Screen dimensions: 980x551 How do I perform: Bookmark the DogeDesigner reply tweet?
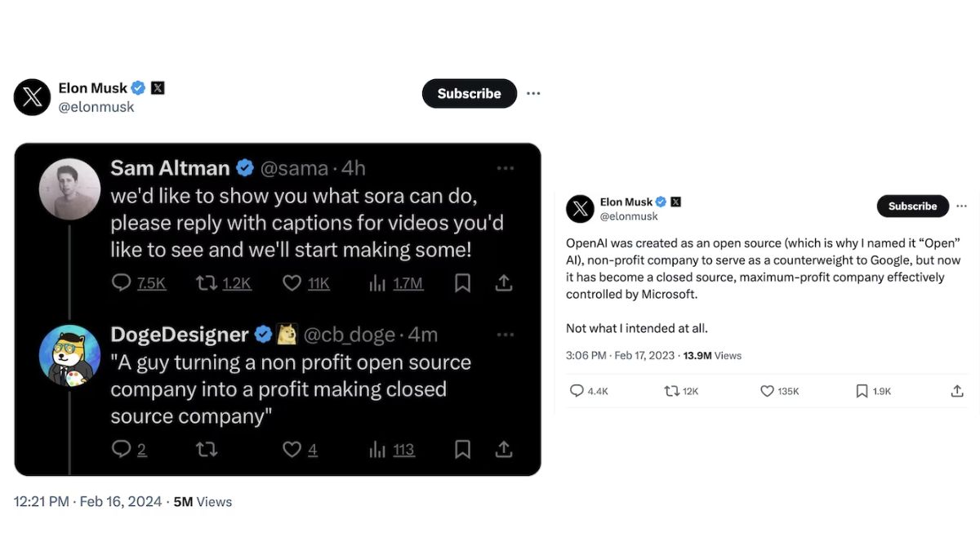click(462, 449)
